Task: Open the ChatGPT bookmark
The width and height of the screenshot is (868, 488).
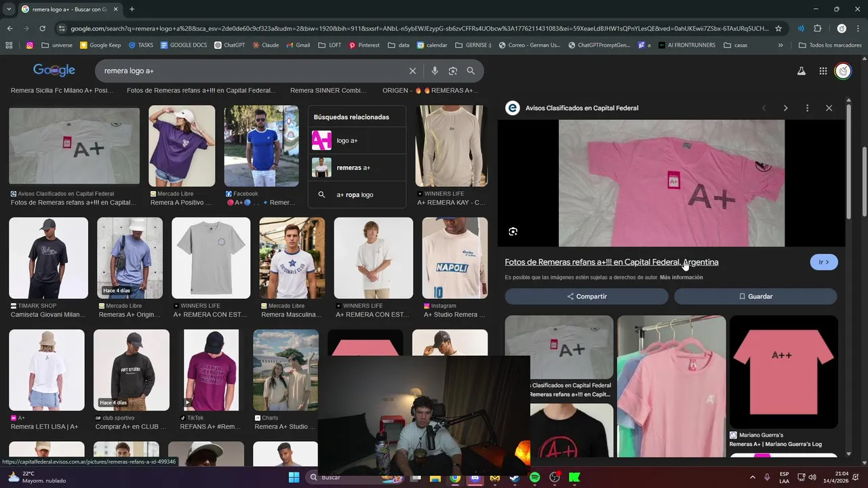Action: coord(230,45)
